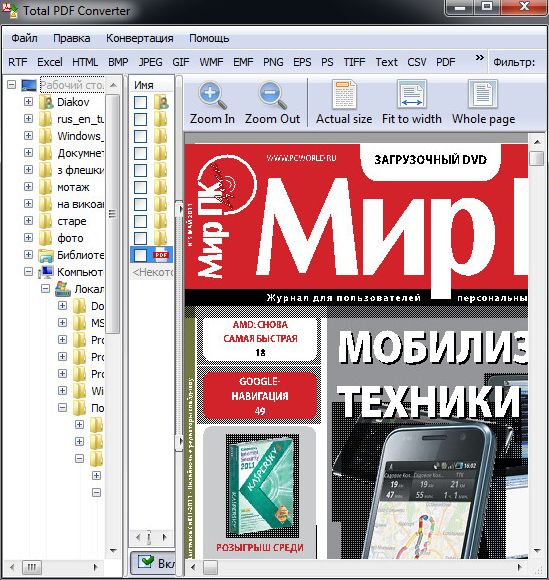Select the Библиотеки libraries icon in tree

[46, 255]
